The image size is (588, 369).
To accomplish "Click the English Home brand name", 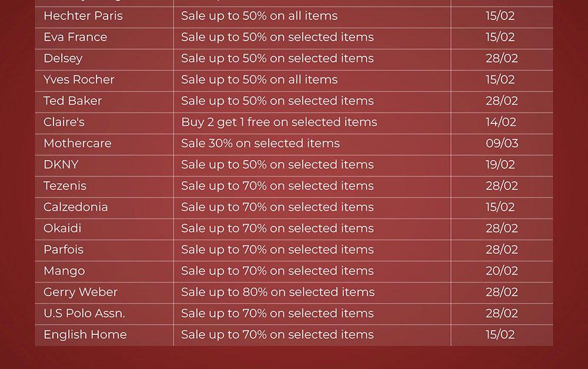I will tap(85, 334).
